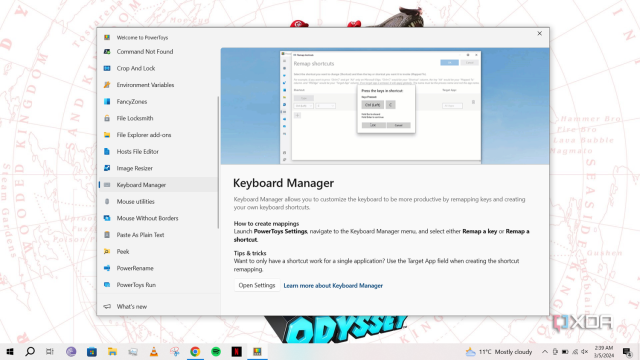Click the PowerRename icon

click(107, 268)
